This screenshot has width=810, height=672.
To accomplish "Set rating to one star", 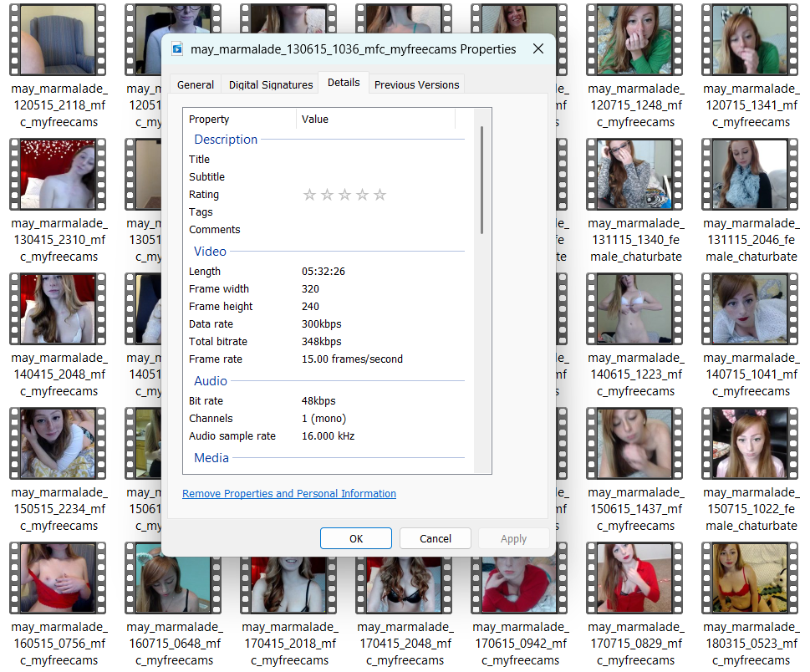I will tap(309, 195).
